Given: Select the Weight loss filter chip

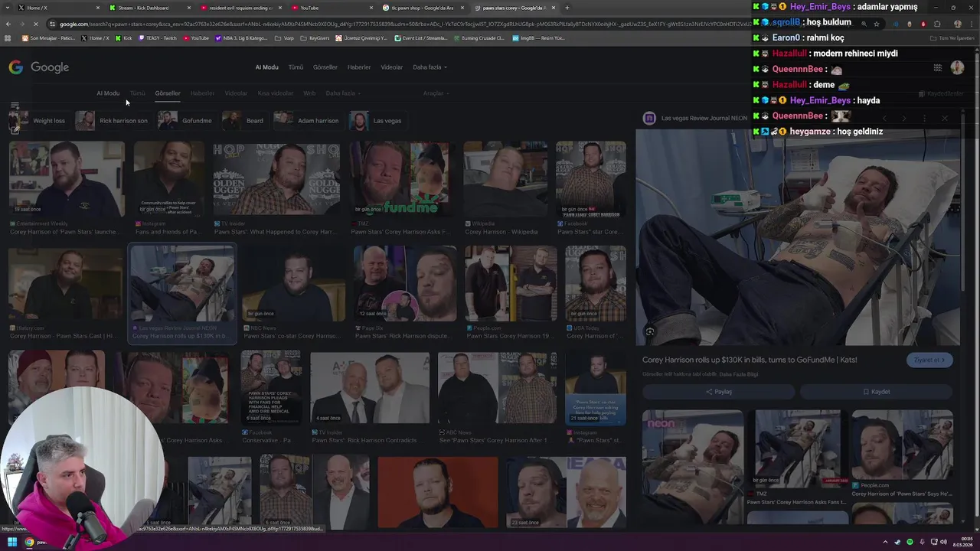Looking at the screenshot, I should (x=38, y=120).
